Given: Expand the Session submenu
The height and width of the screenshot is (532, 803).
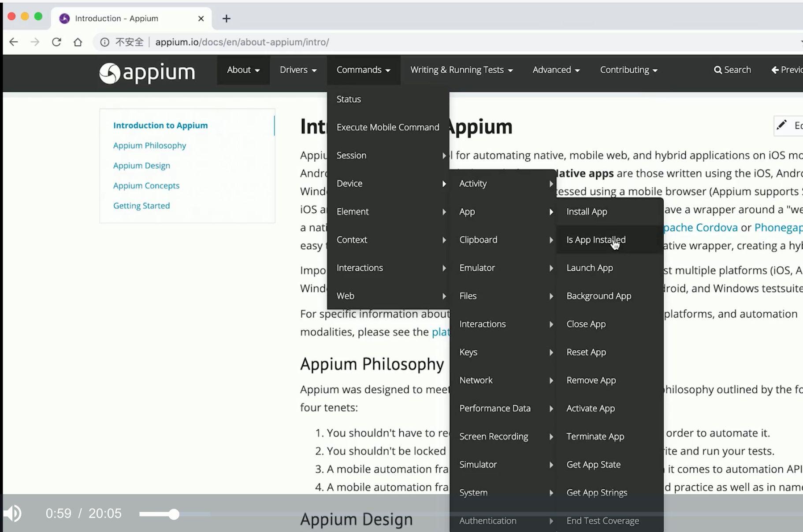Looking at the screenshot, I should pyautogui.click(x=388, y=155).
